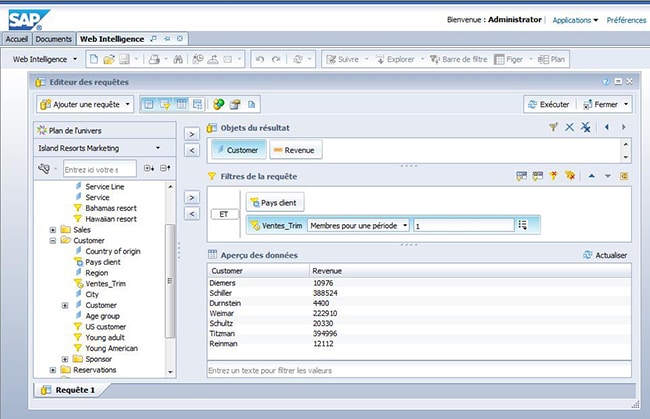Viewport: 650px width, 419px height.
Task: Click the expand tree nodes icon
Action: tap(149, 168)
